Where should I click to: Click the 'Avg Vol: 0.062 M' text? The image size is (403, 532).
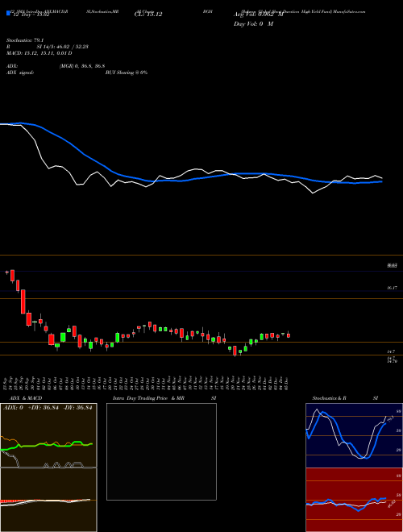click(259, 15)
